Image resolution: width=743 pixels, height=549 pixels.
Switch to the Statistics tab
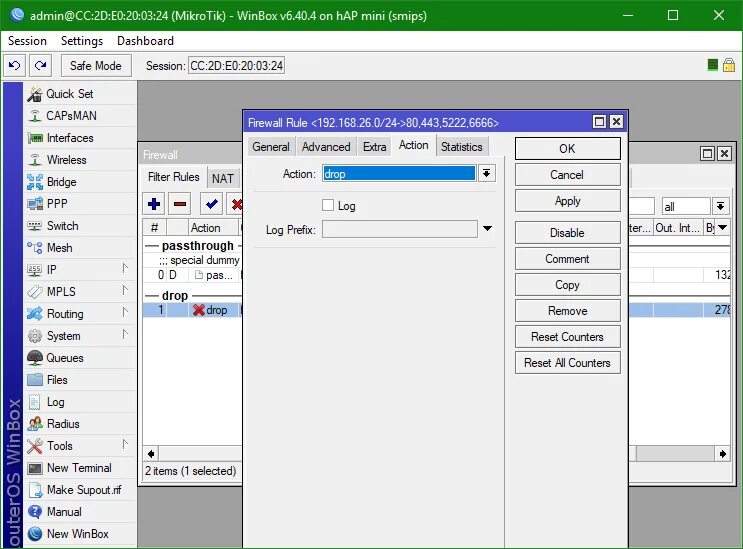pyautogui.click(x=462, y=147)
